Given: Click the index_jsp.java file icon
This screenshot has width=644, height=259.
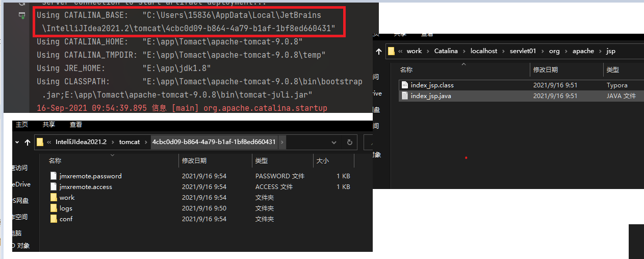Looking at the screenshot, I should [405, 96].
